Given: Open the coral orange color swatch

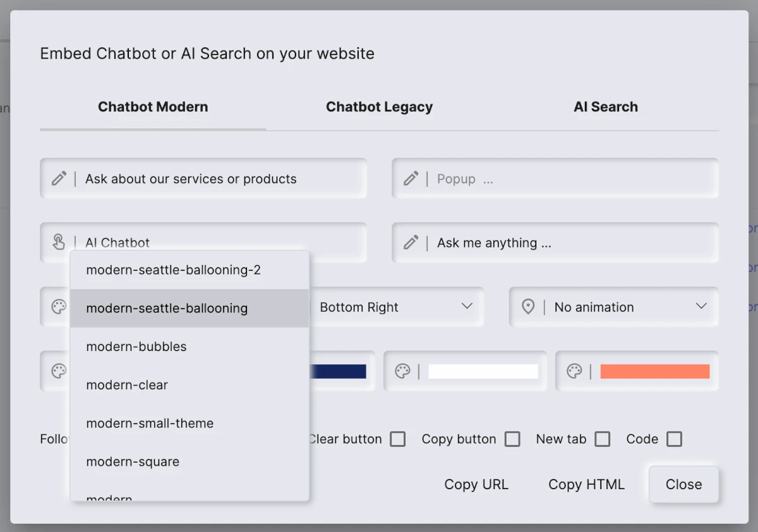Looking at the screenshot, I should 655,371.
